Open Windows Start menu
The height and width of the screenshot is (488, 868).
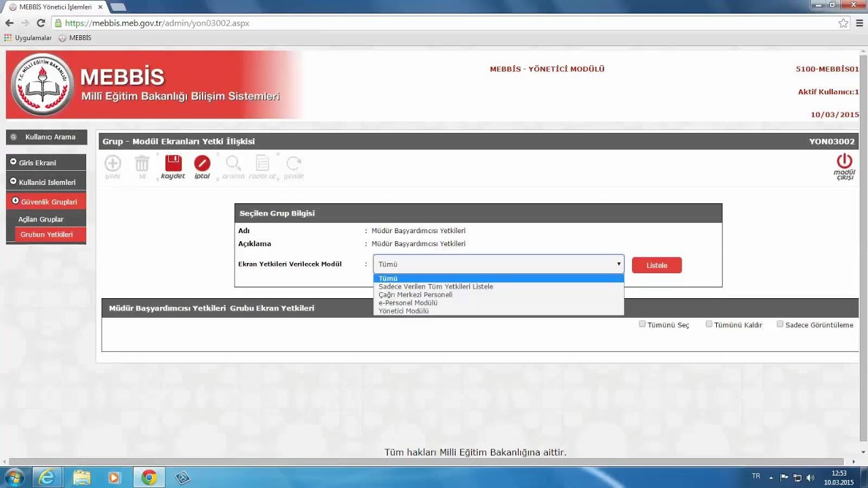[x=14, y=478]
